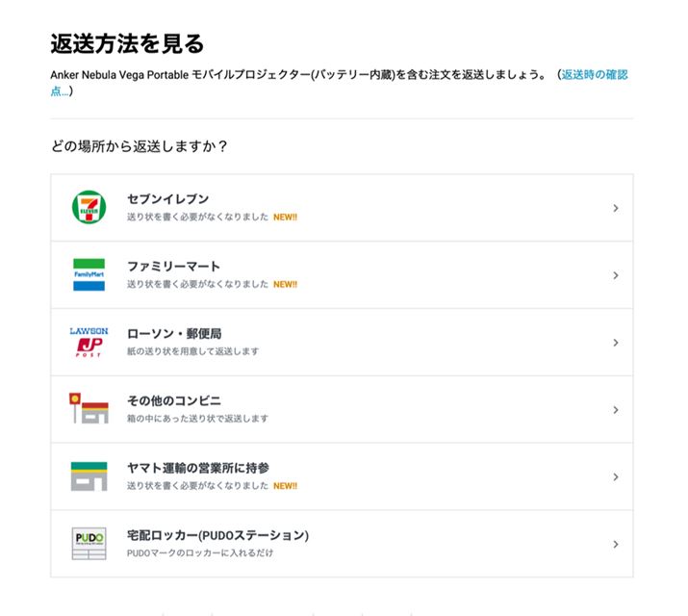Image resolution: width=688 pixels, height=616 pixels.
Task: Choose その他のコンビニ option
Action: coord(173,400)
